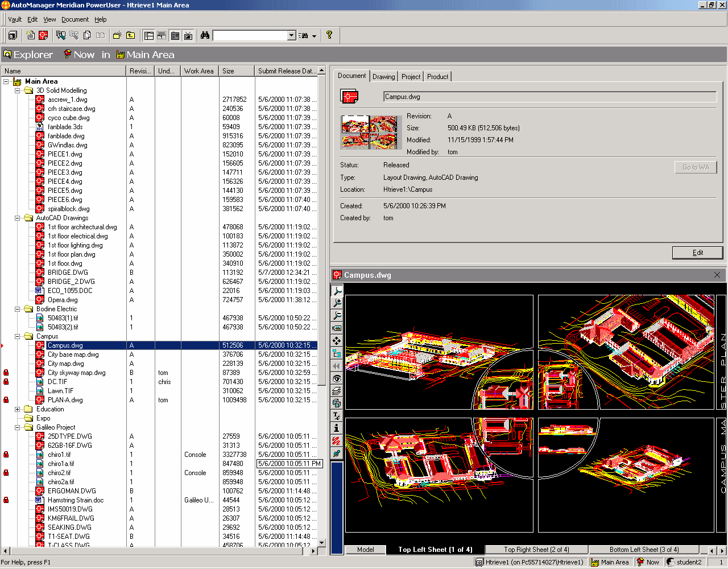This screenshot has height=569, width=728.
Task: Open the Vault menu
Action: point(15,19)
